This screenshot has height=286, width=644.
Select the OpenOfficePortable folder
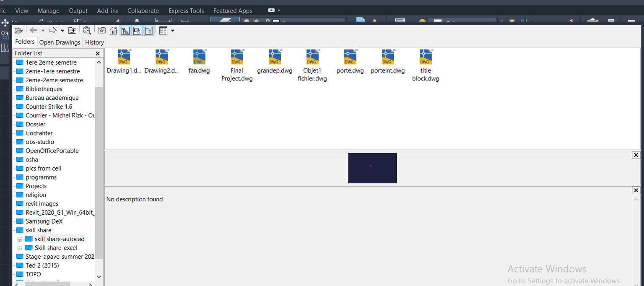[52, 151]
